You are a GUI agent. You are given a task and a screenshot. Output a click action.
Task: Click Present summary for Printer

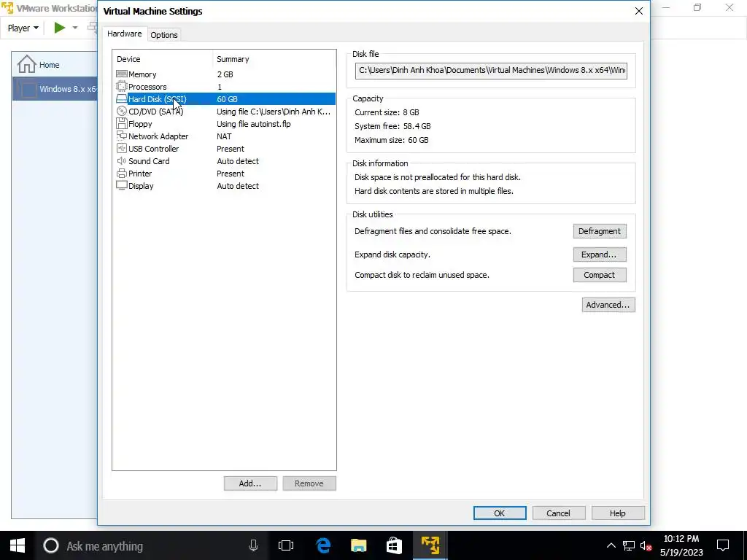231,174
